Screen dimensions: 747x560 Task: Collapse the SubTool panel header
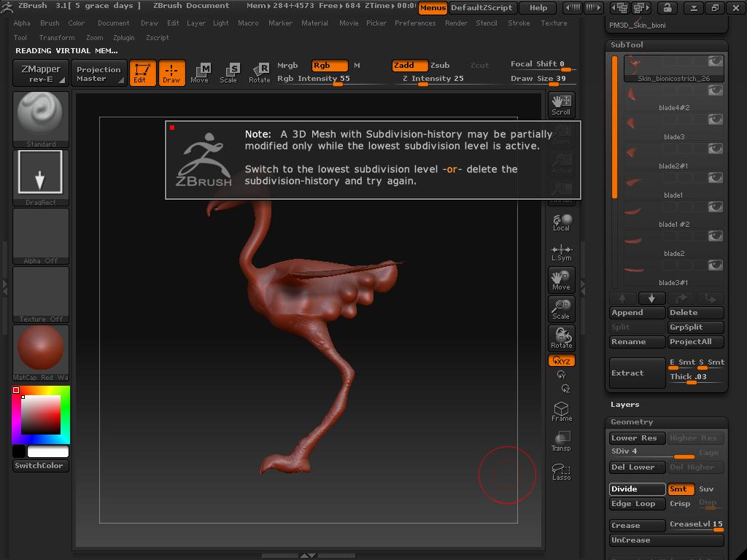tap(627, 44)
